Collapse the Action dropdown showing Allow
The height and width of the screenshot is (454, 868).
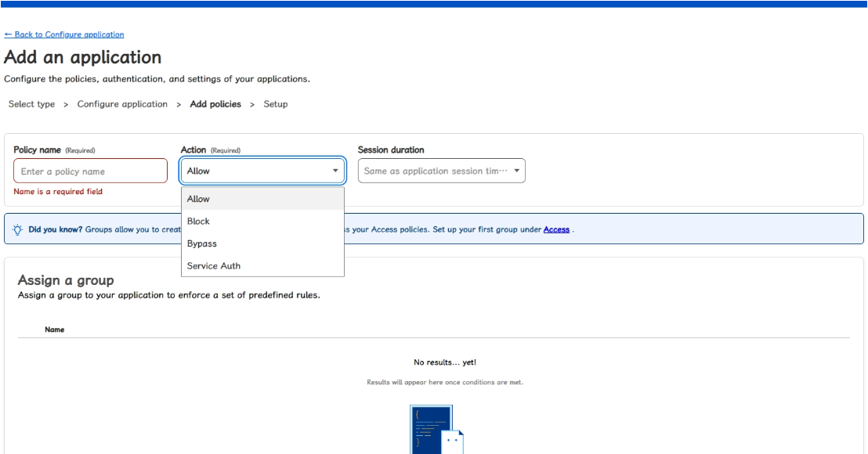point(262,171)
